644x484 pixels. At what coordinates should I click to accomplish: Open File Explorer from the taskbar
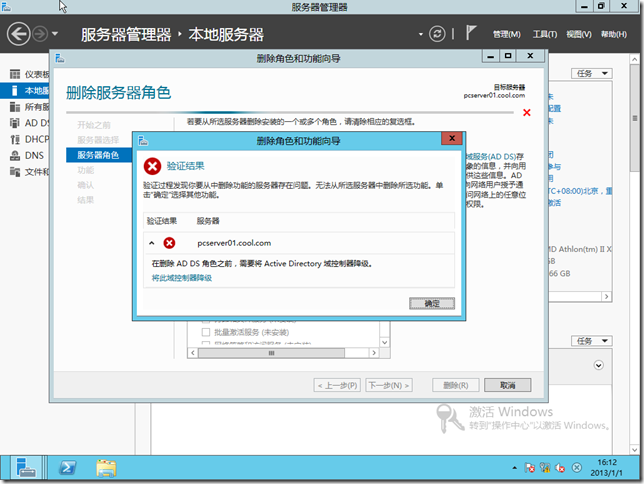point(106,468)
